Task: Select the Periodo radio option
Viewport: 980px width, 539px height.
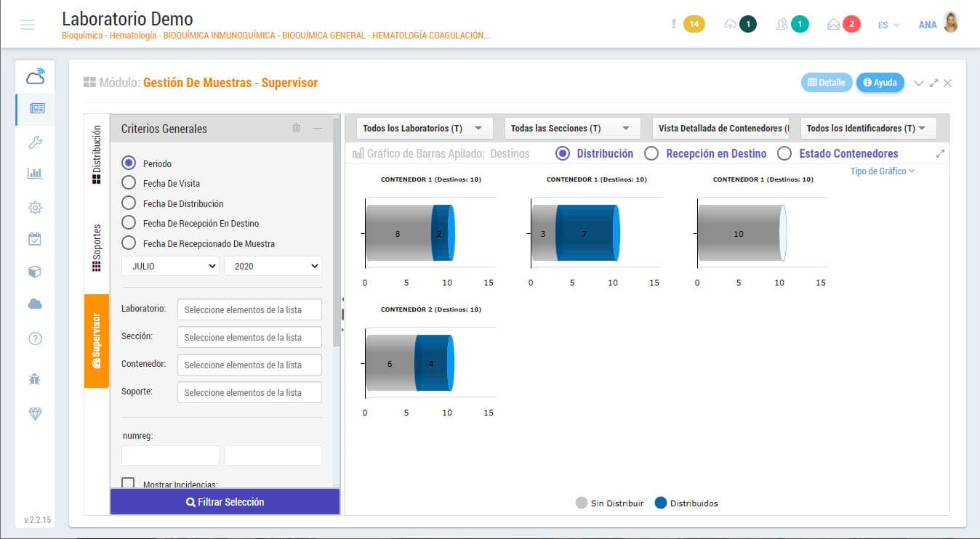Action: pyautogui.click(x=129, y=163)
